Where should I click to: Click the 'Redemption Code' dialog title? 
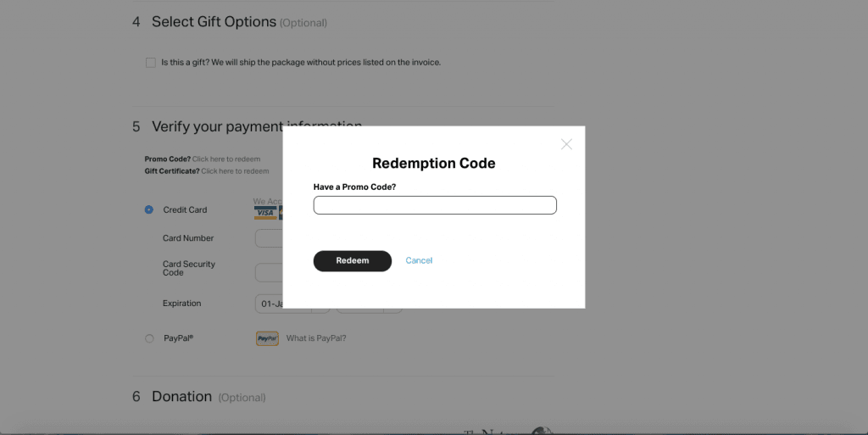(x=434, y=164)
